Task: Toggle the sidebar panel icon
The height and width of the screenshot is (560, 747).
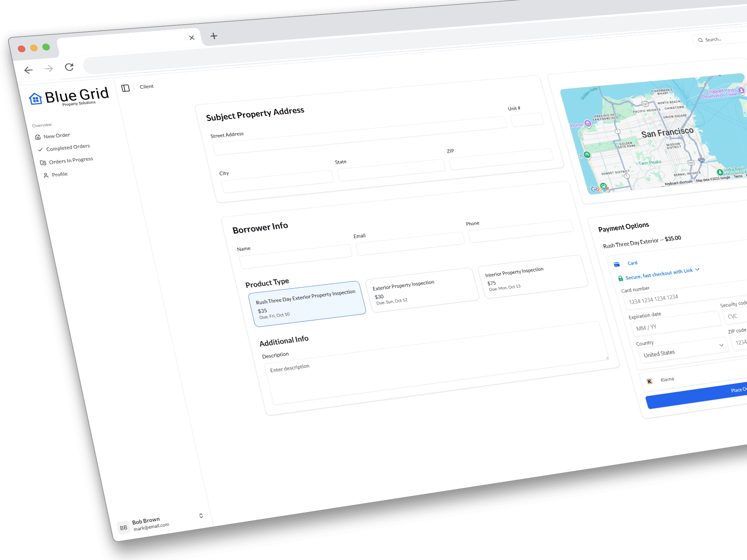Action: coord(125,88)
